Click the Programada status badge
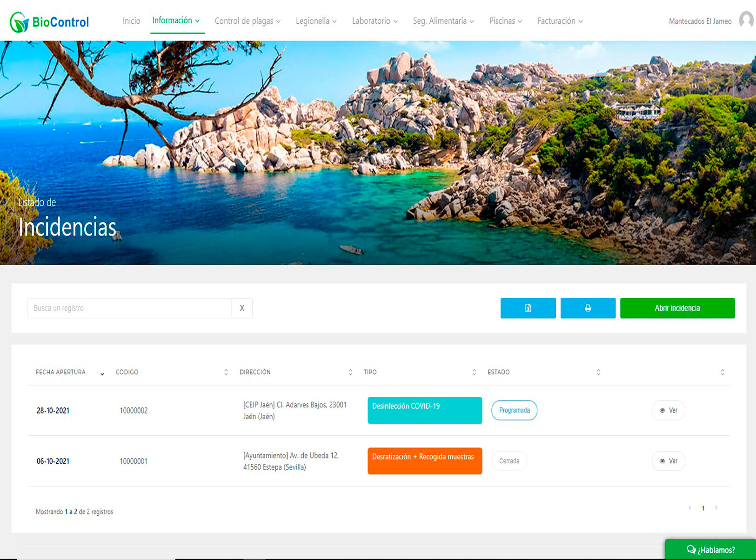Screen dimensions: 756x560 pos(514,410)
